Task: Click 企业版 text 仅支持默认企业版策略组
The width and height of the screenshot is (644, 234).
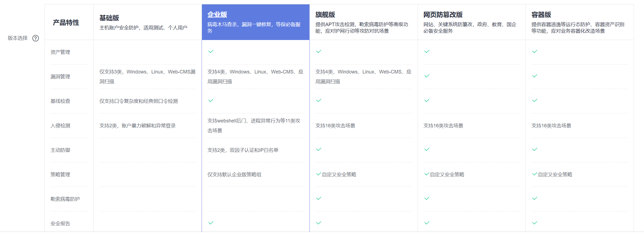Action: pyautogui.click(x=234, y=175)
